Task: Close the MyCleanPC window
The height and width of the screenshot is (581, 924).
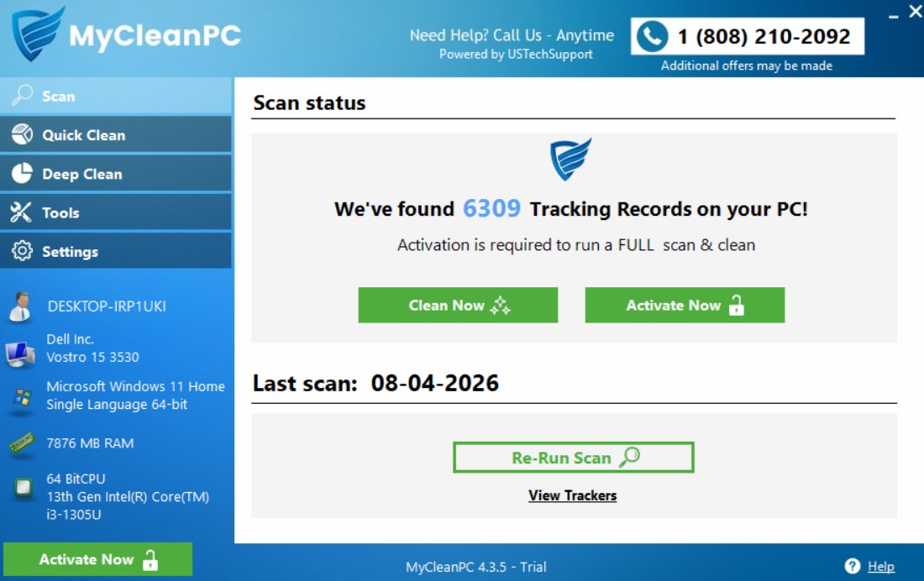Action: (916, 11)
